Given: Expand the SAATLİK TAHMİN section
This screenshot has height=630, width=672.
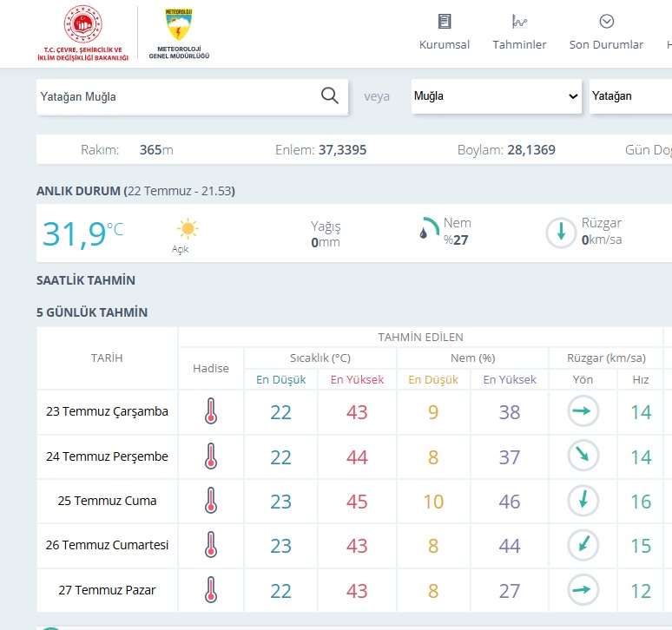Looking at the screenshot, I should (86, 280).
